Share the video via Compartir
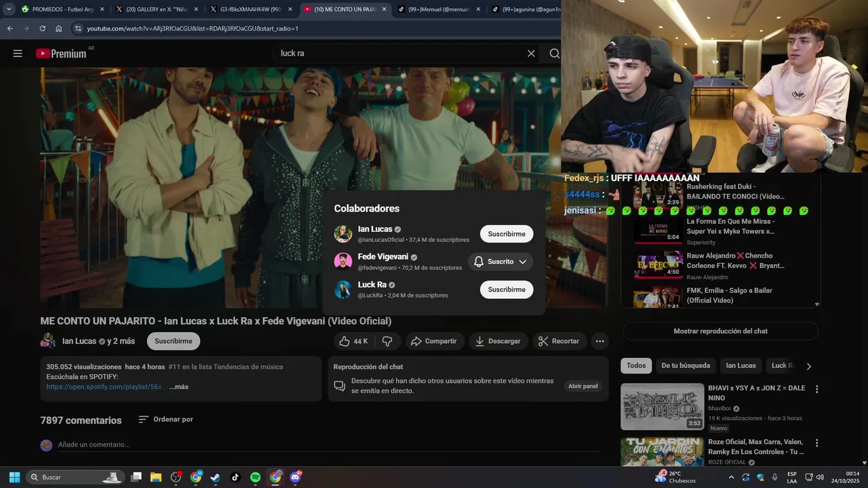The height and width of the screenshot is (488, 868). (434, 342)
